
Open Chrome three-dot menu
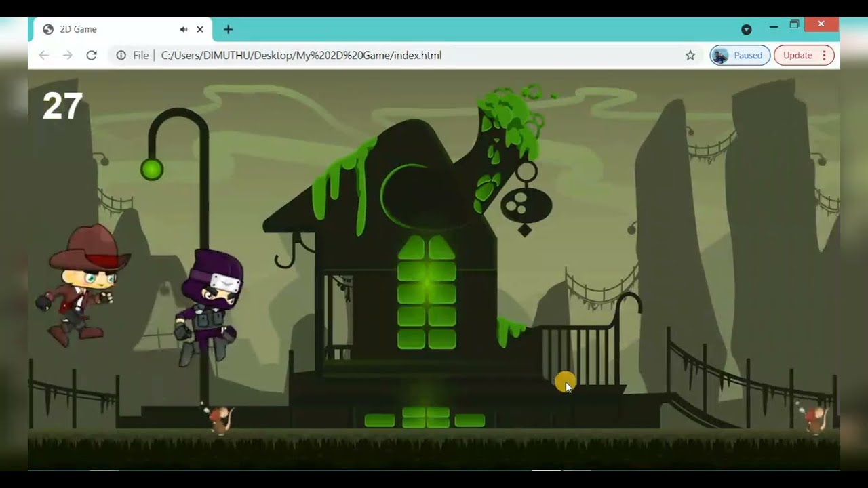(824, 56)
